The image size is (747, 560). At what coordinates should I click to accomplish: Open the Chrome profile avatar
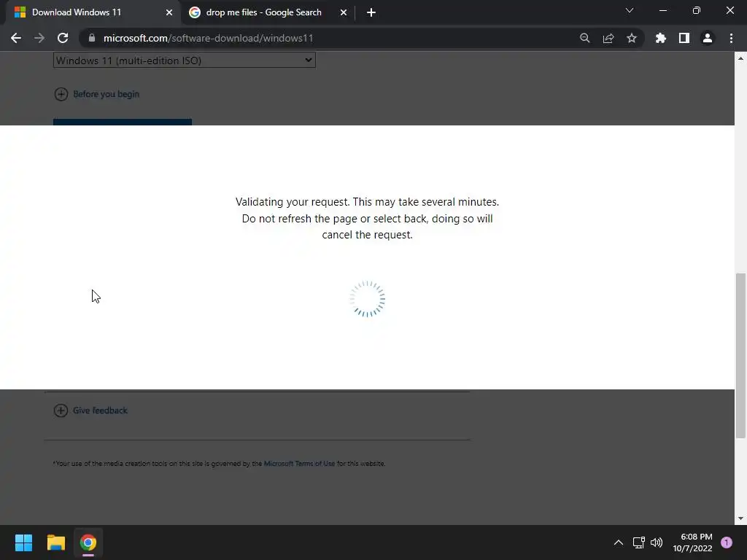(708, 38)
